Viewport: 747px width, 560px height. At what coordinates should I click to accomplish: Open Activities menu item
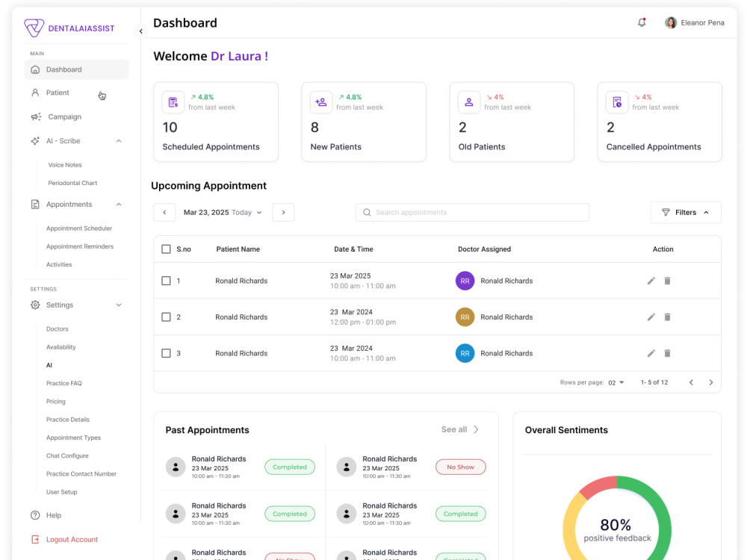click(x=59, y=264)
